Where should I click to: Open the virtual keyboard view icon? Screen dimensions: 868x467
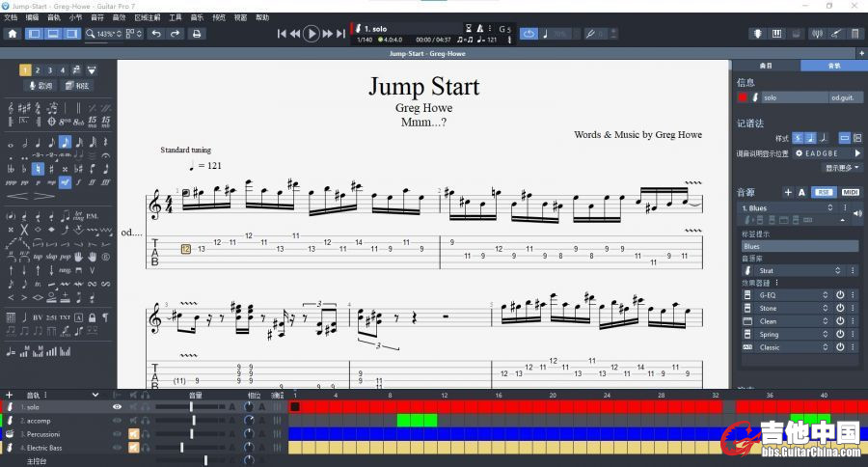point(776,34)
